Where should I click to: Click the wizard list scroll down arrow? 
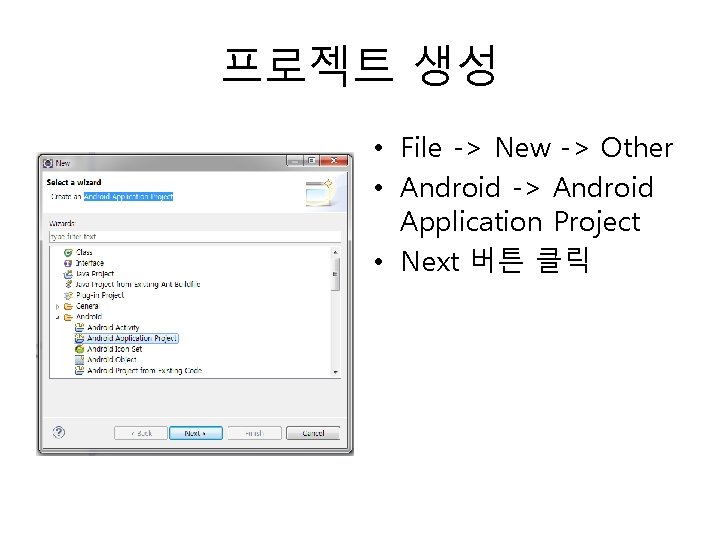click(336, 372)
